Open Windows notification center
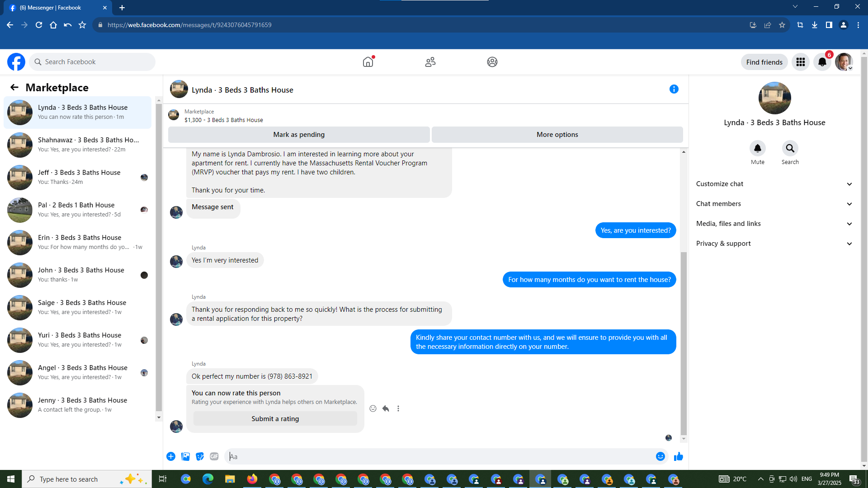 tap(854, 479)
